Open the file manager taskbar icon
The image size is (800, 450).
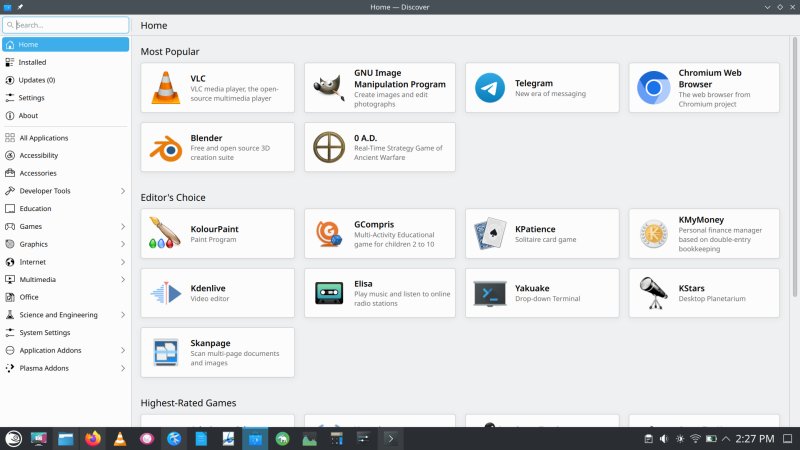point(65,439)
